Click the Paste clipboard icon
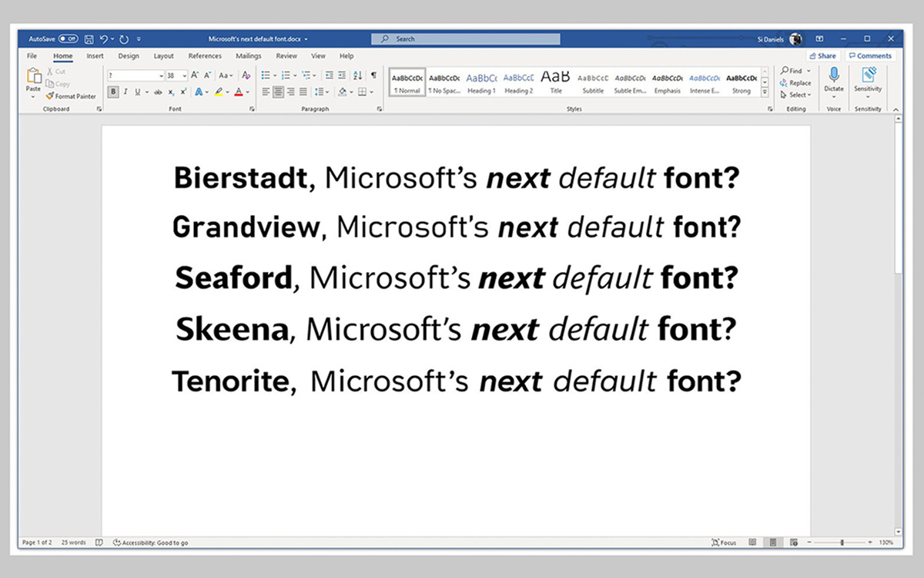This screenshot has width=924, height=578. coord(33,76)
